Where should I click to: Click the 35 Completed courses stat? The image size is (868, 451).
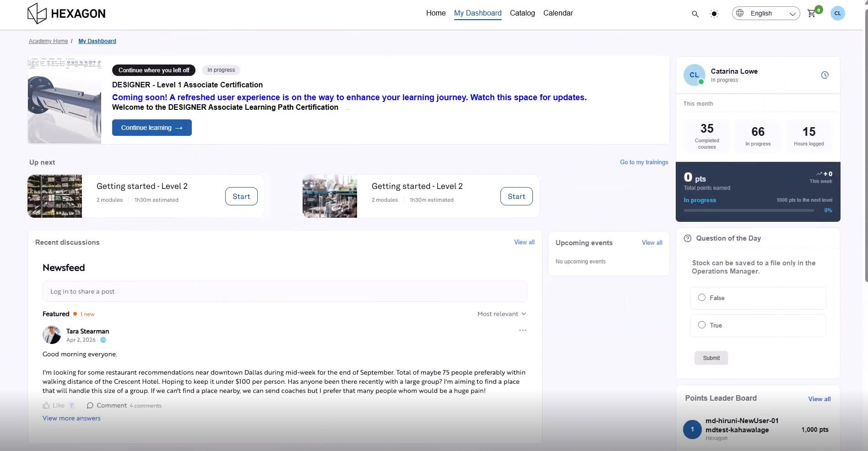coord(707,136)
